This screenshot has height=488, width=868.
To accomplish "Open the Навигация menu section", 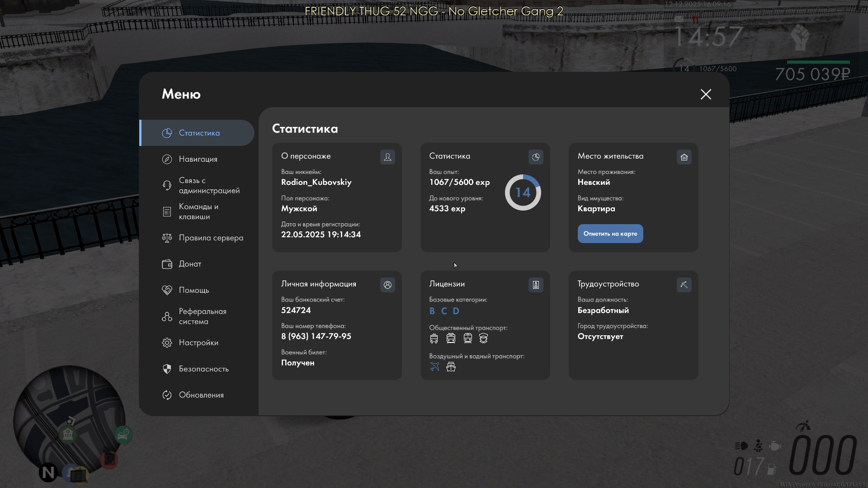I will (x=198, y=159).
